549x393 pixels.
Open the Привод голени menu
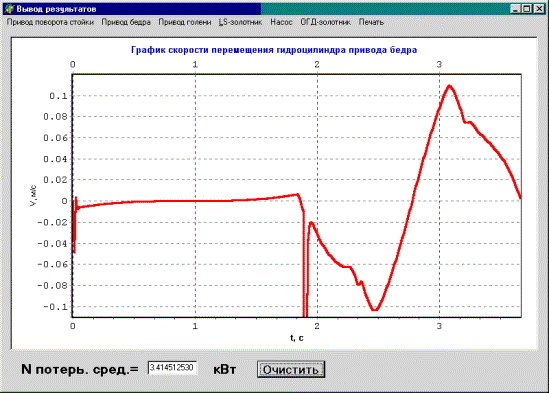[185, 22]
